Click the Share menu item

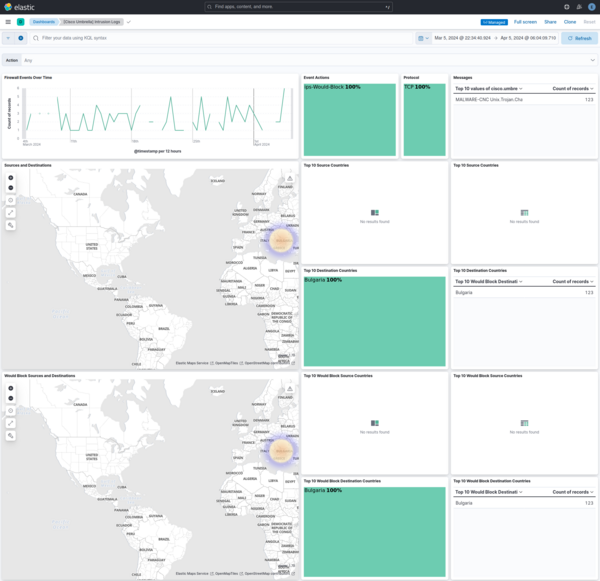(550, 21)
